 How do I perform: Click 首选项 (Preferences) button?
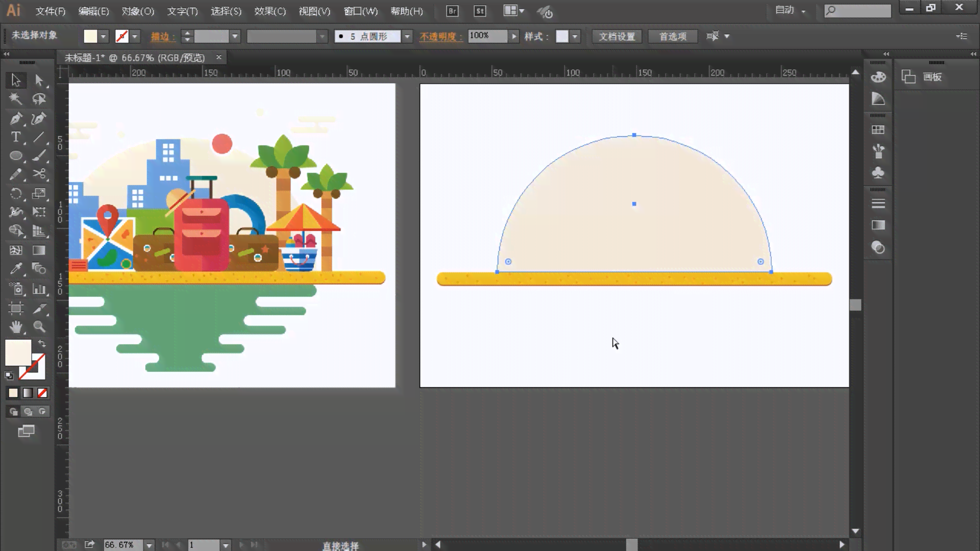pos(672,36)
